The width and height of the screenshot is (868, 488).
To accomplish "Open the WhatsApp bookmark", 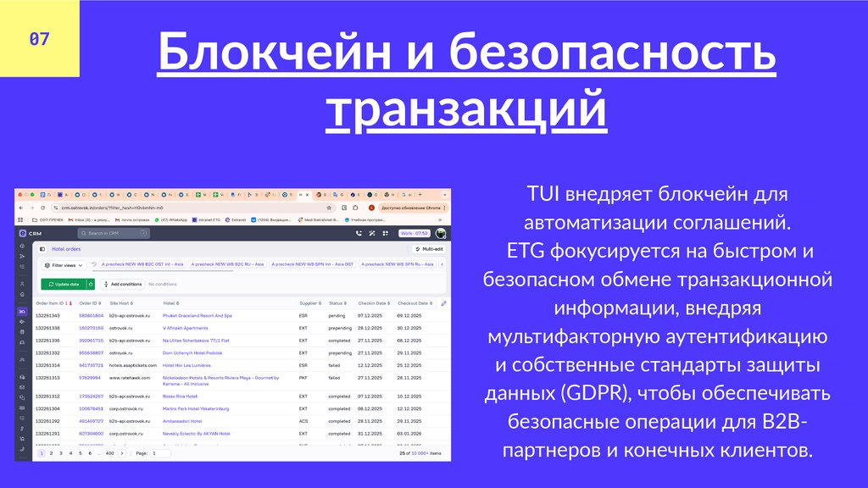I will (170, 219).
